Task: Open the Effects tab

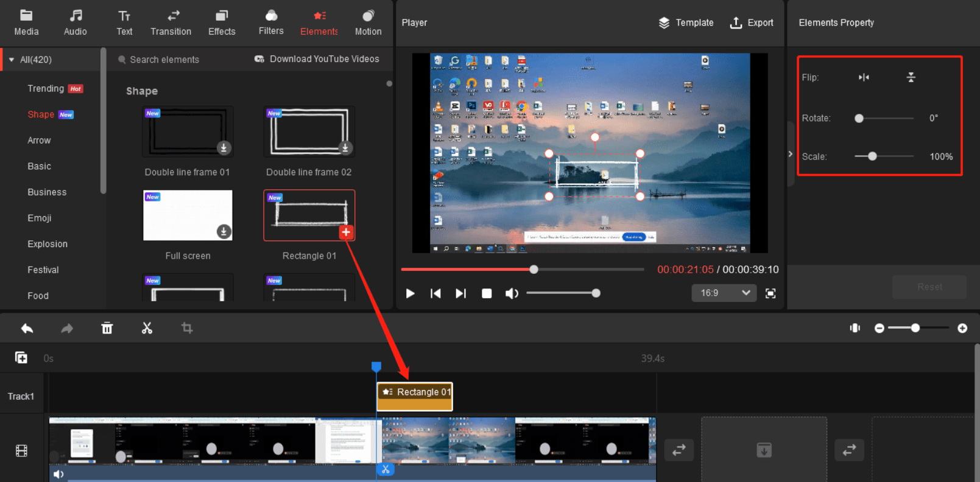Action: [222, 23]
